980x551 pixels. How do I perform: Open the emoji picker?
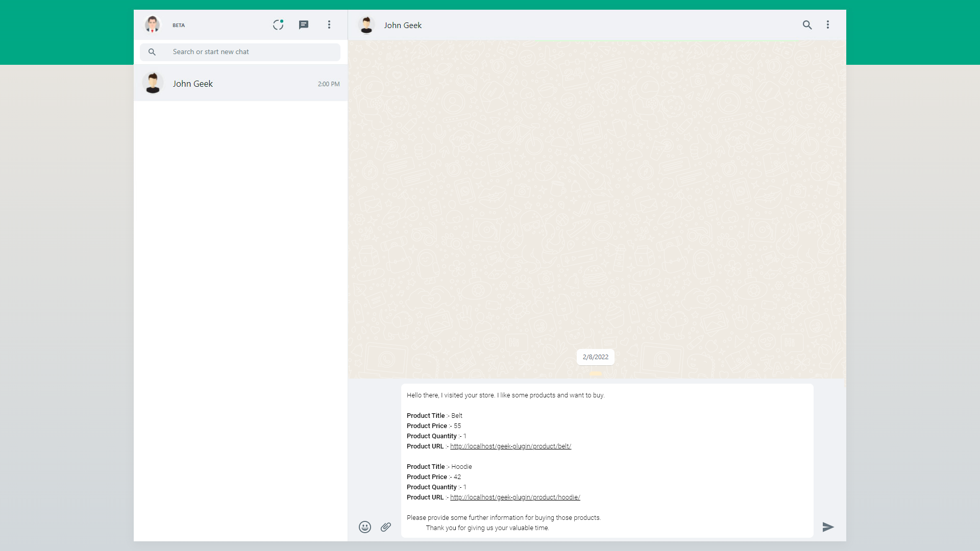point(365,527)
